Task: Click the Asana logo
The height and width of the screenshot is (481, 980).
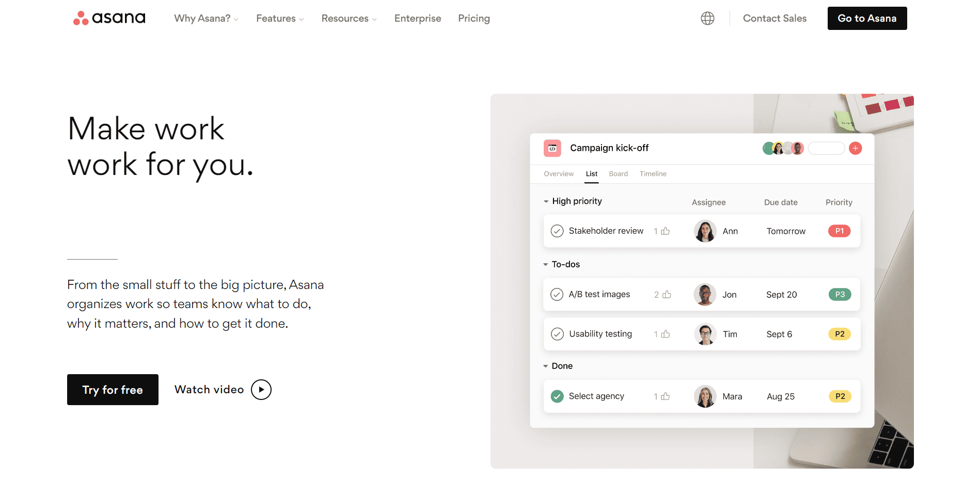Action: point(108,18)
